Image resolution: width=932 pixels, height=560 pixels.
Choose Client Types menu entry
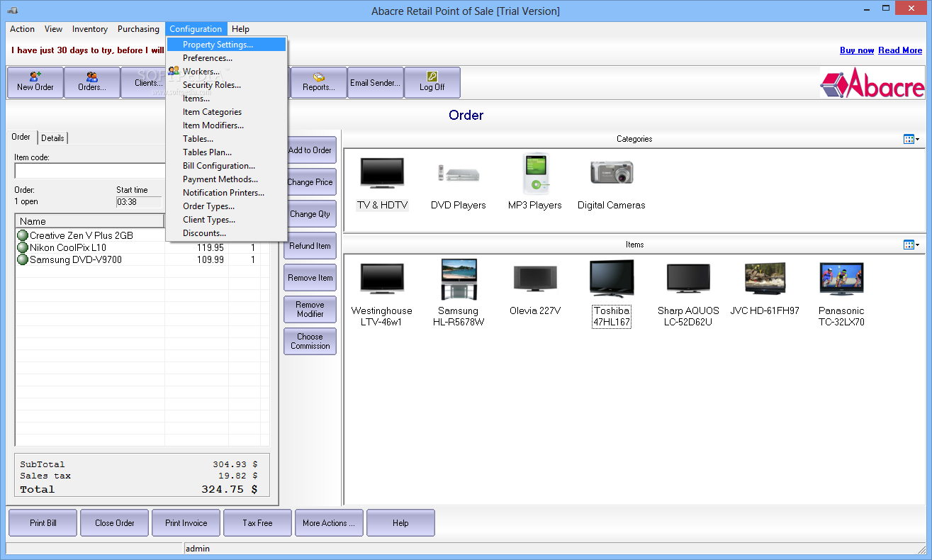(226, 220)
